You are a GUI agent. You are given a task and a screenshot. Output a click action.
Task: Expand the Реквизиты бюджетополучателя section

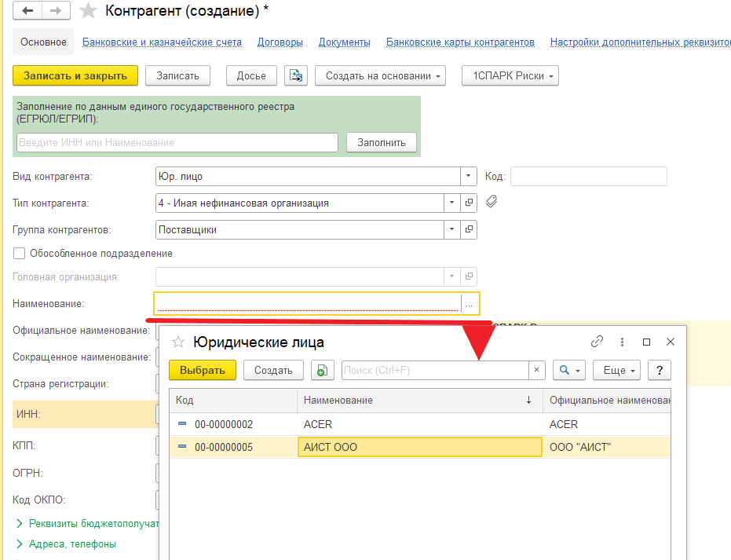coord(88,524)
